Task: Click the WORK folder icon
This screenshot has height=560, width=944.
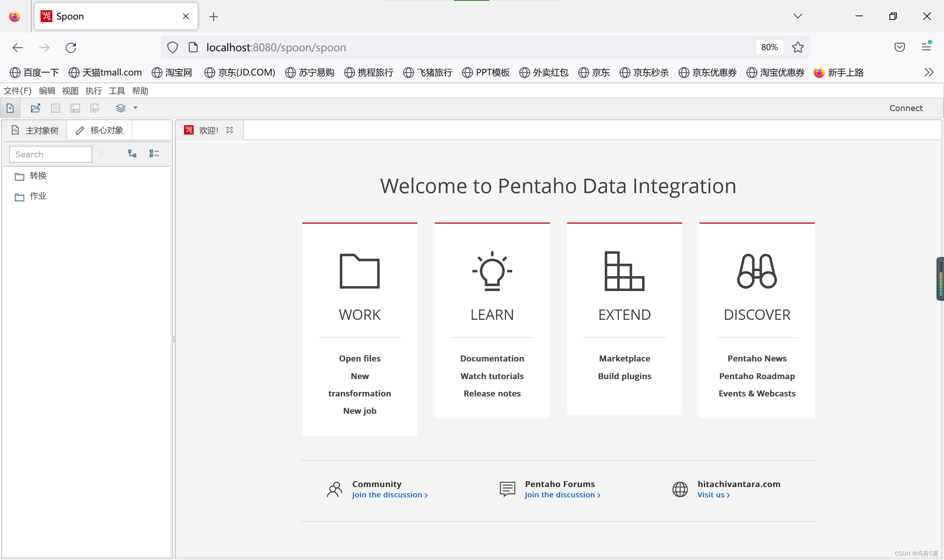Action: click(360, 271)
